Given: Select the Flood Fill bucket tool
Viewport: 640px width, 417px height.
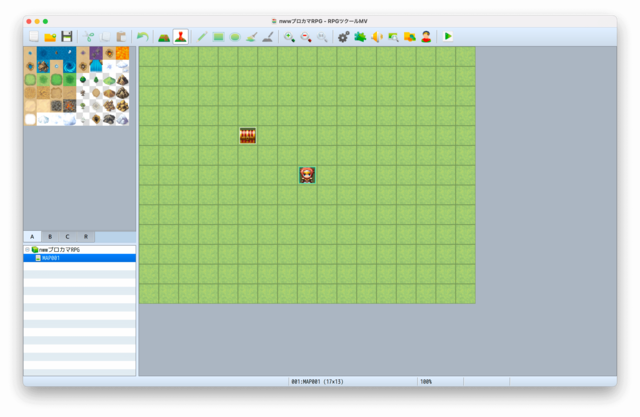Looking at the screenshot, I should (x=251, y=37).
